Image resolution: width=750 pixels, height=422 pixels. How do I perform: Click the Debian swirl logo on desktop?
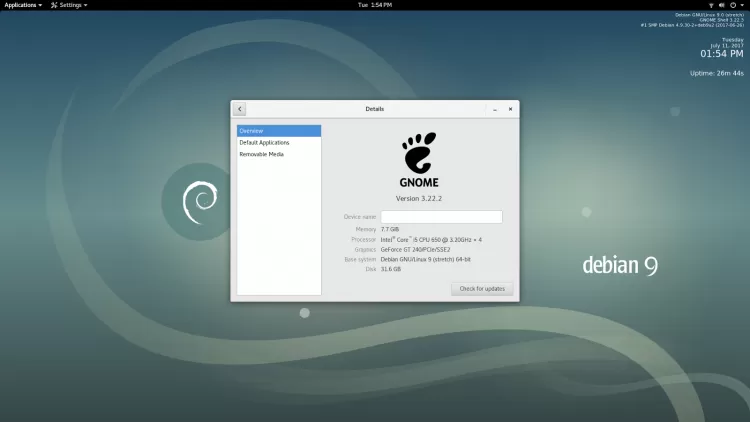(199, 204)
